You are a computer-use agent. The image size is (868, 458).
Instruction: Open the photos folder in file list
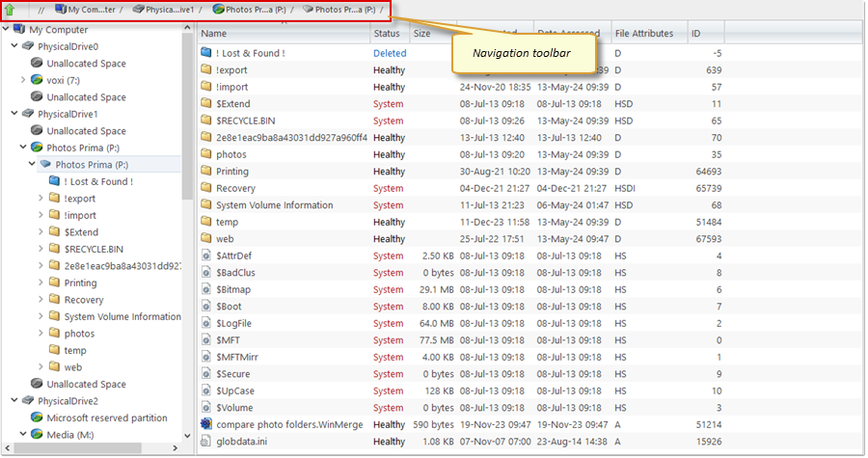(x=231, y=154)
